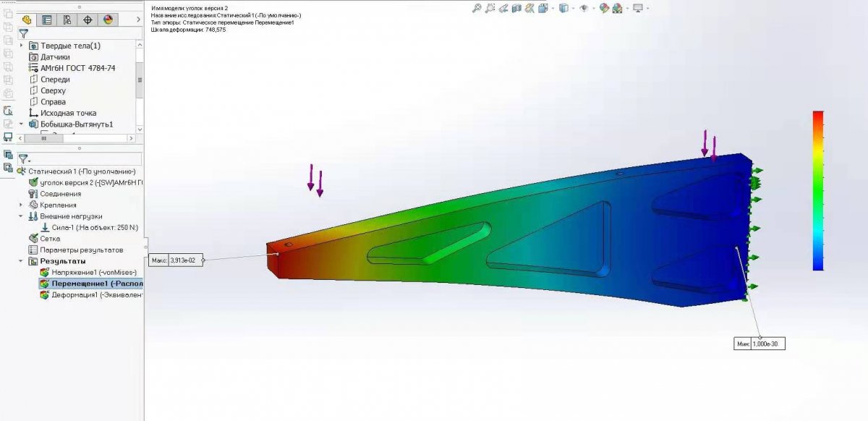Select Сила-1 load item in tree
Image resolution: width=868 pixels, height=421 pixels.
click(94, 227)
